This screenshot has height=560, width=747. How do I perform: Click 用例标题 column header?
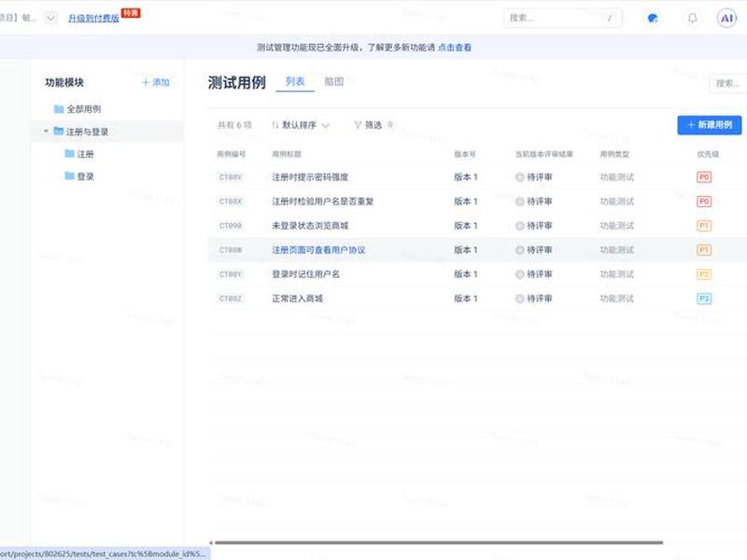[x=287, y=154]
